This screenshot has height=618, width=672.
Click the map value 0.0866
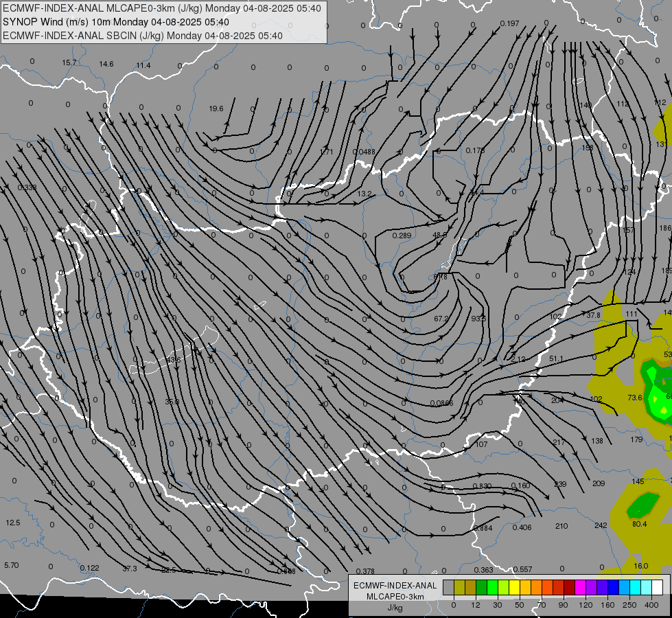[441, 403]
